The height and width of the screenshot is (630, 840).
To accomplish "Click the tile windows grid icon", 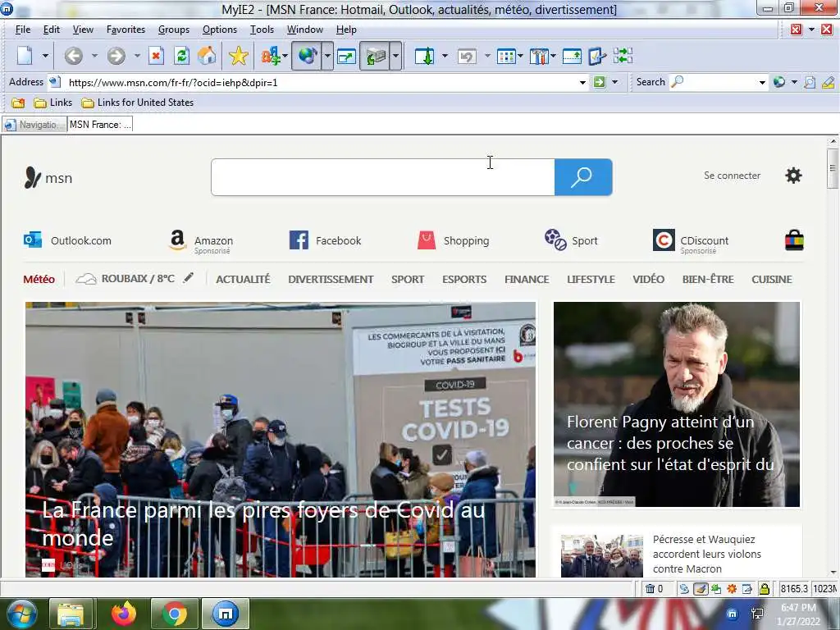I will point(506,56).
